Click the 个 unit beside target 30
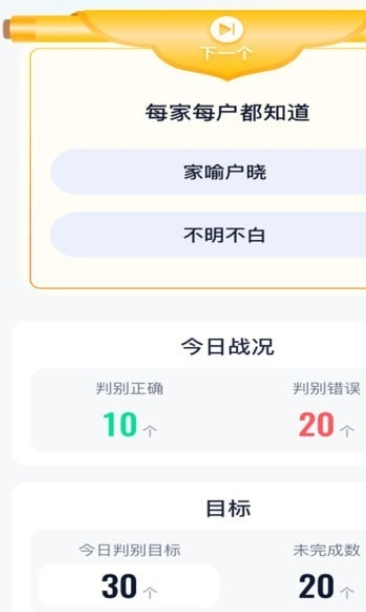The height and width of the screenshot is (612, 366). pyautogui.click(x=150, y=593)
